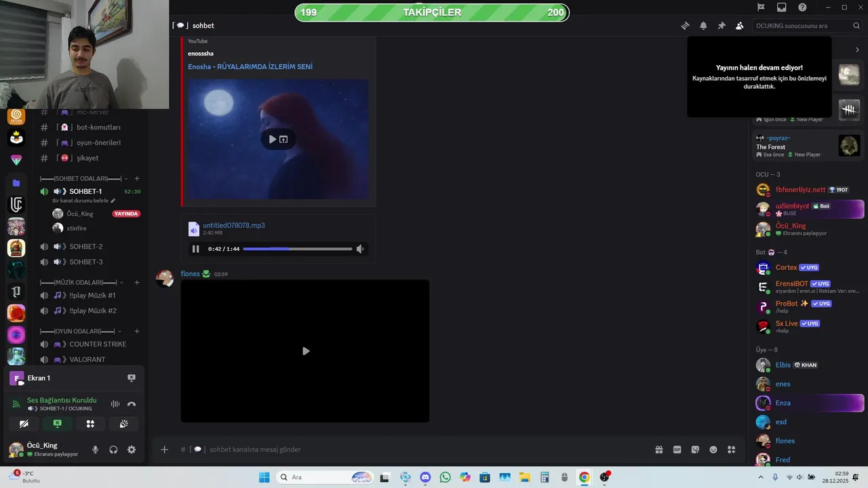868x488 pixels.
Task: Open the Öcü_King user panel avatar
Action: tap(16, 449)
